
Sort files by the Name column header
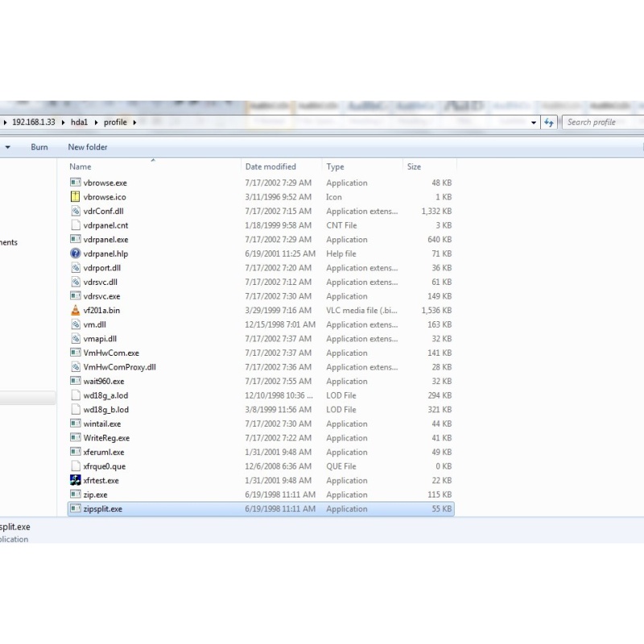[x=80, y=167]
